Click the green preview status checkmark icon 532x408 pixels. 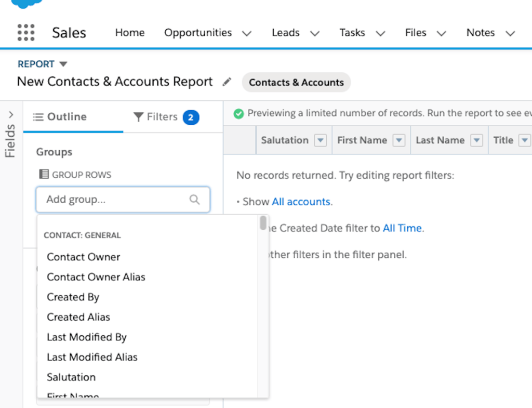(x=238, y=113)
